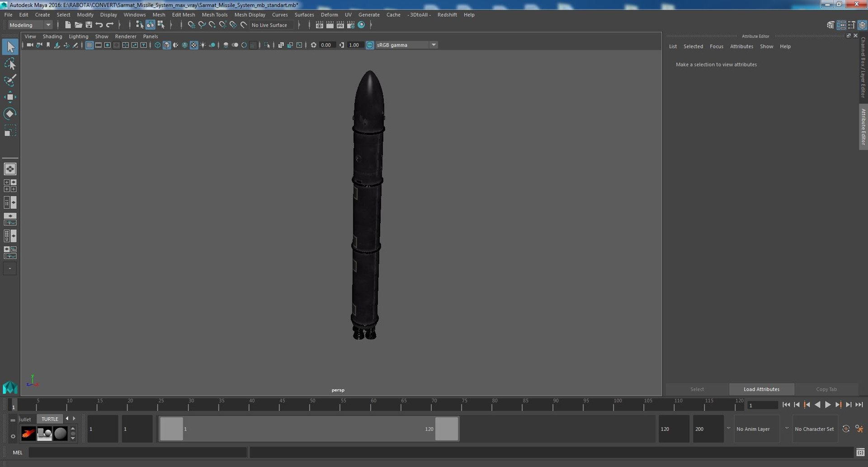Open the Shading panel menu
The width and height of the screenshot is (868, 467).
click(52, 36)
